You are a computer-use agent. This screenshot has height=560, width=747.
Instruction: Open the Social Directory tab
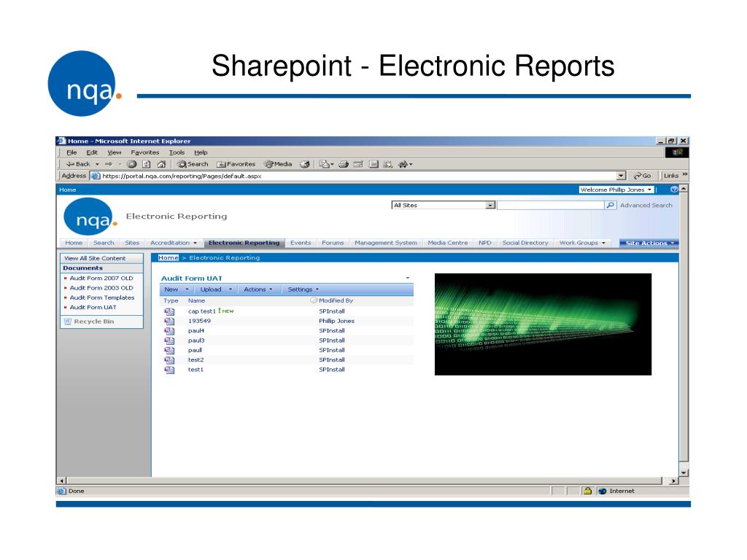(525, 243)
